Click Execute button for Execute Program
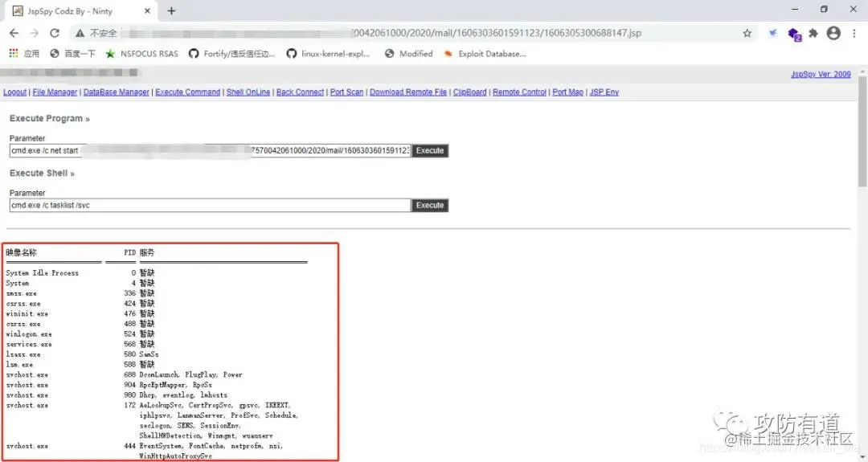868x462 pixels. click(x=429, y=150)
